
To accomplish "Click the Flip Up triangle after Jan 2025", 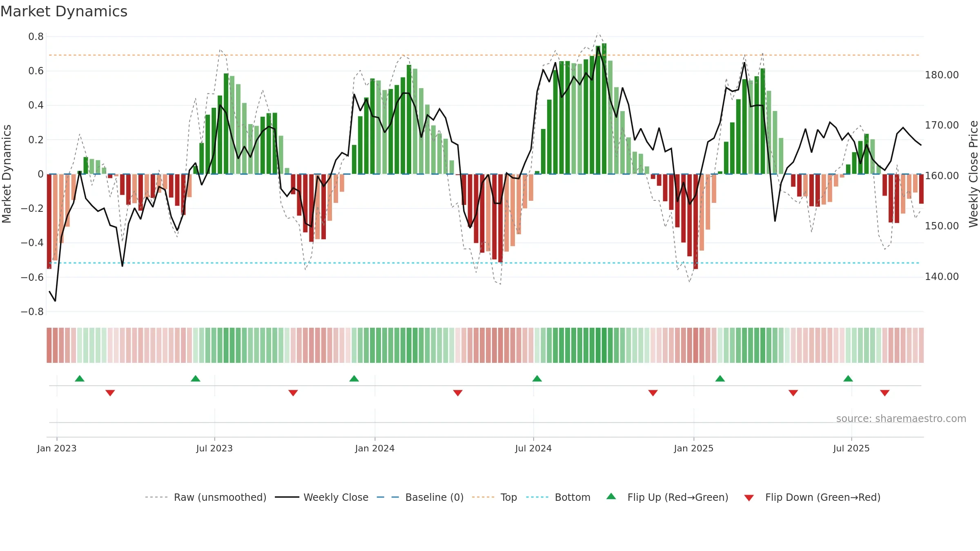I will pos(720,378).
